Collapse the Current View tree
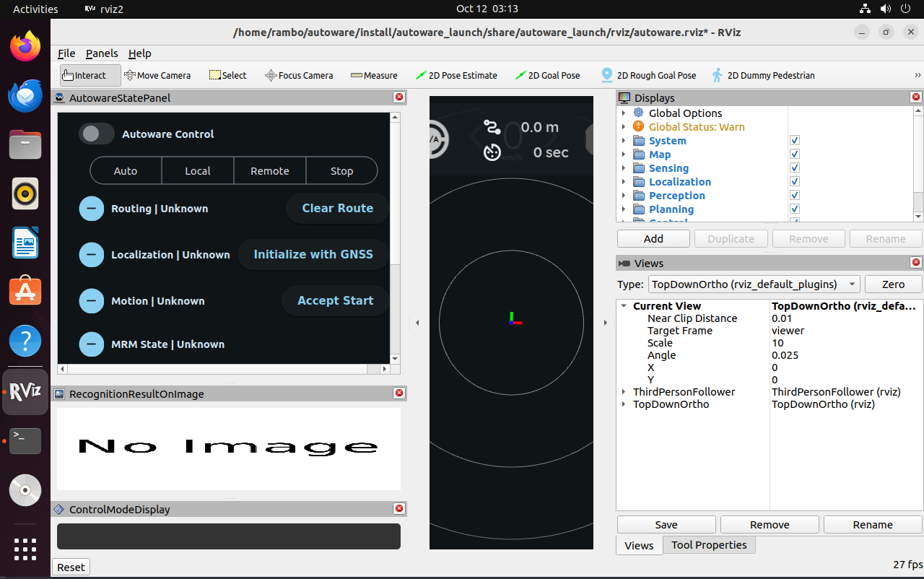 (x=624, y=306)
